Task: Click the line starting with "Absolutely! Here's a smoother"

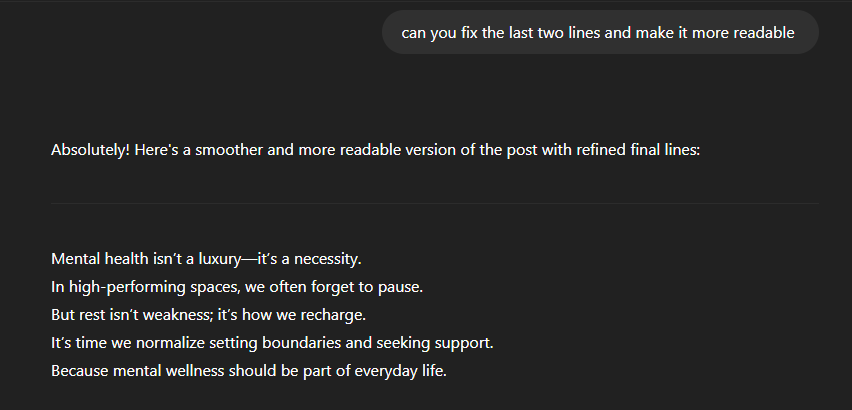Action: coord(375,150)
